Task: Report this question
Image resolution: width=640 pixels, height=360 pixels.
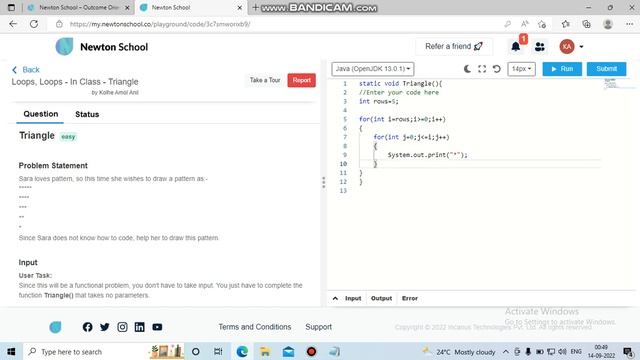Action: [x=302, y=80]
